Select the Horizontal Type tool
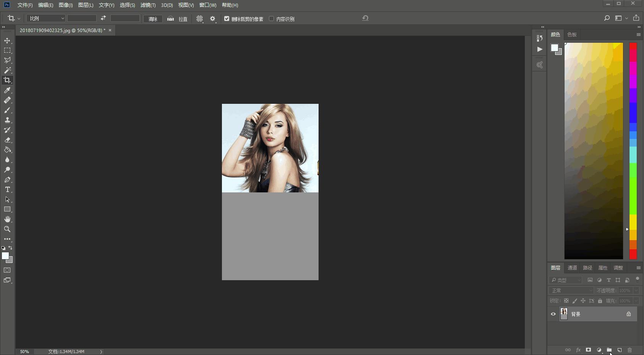The image size is (644, 355). 7,190
